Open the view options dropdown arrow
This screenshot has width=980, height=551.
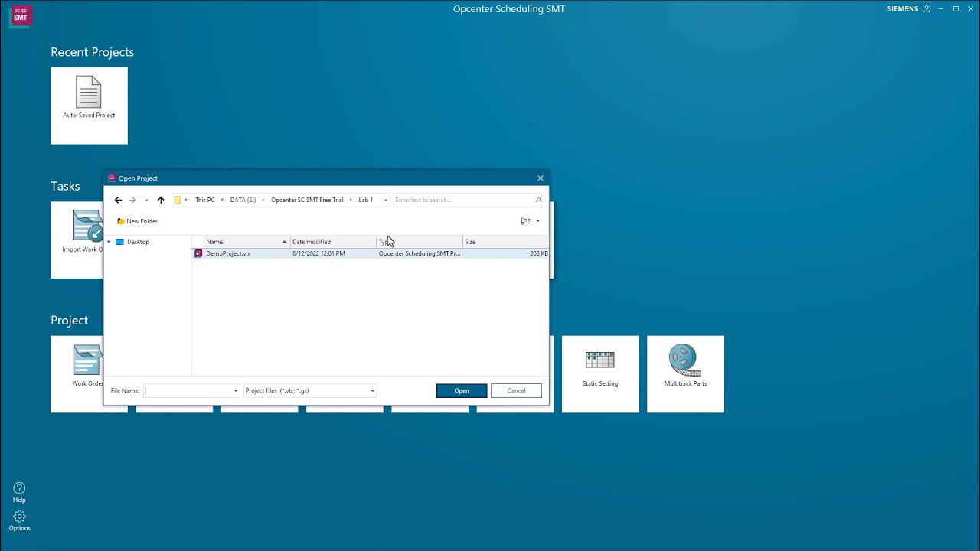click(537, 221)
